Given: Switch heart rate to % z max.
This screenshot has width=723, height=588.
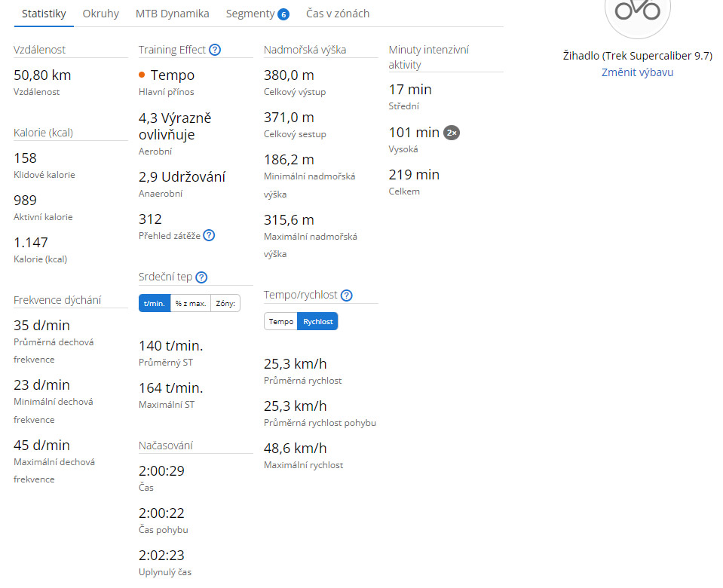Looking at the screenshot, I should (x=191, y=304).
